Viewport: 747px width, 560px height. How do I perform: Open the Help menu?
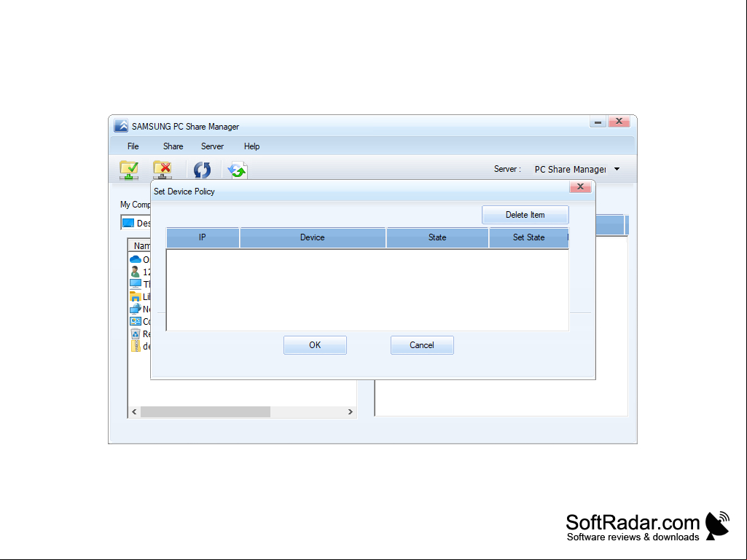tap(251, 146)
